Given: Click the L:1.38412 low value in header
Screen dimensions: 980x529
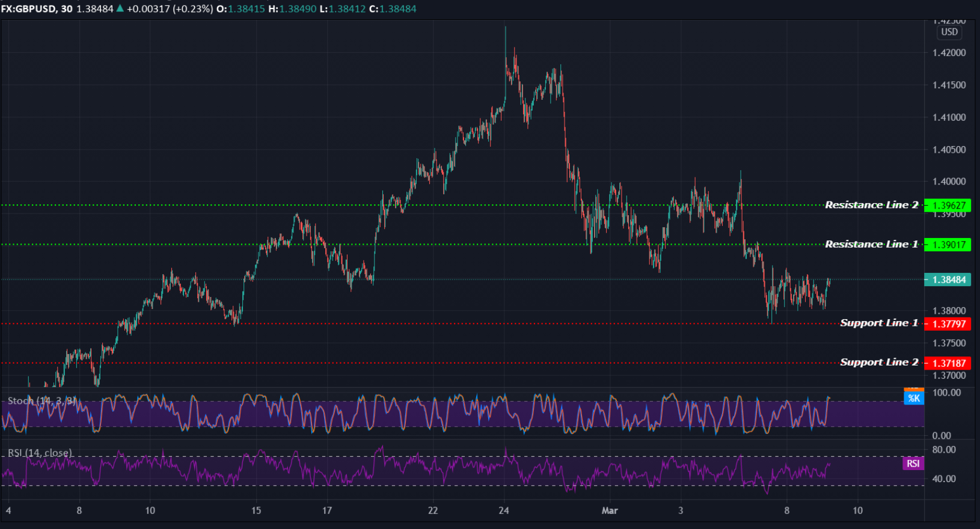Looking at the screenshot, I should [343, 9].
